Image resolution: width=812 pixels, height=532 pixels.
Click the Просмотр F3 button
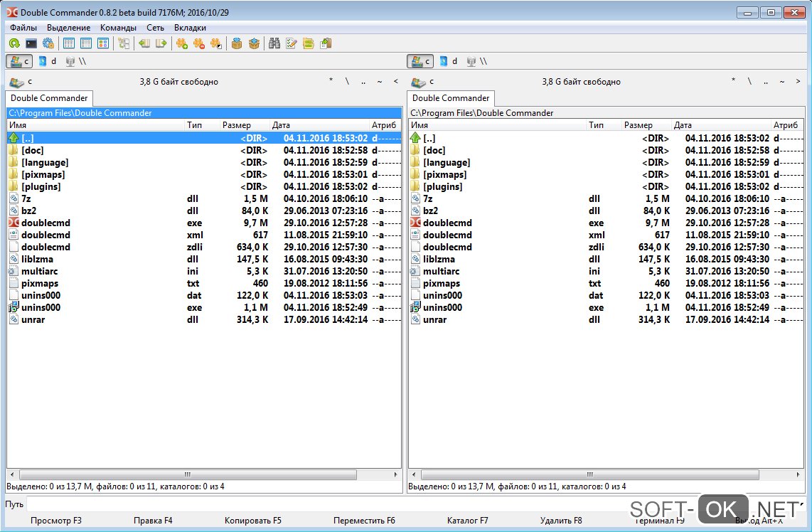point(56,521)
